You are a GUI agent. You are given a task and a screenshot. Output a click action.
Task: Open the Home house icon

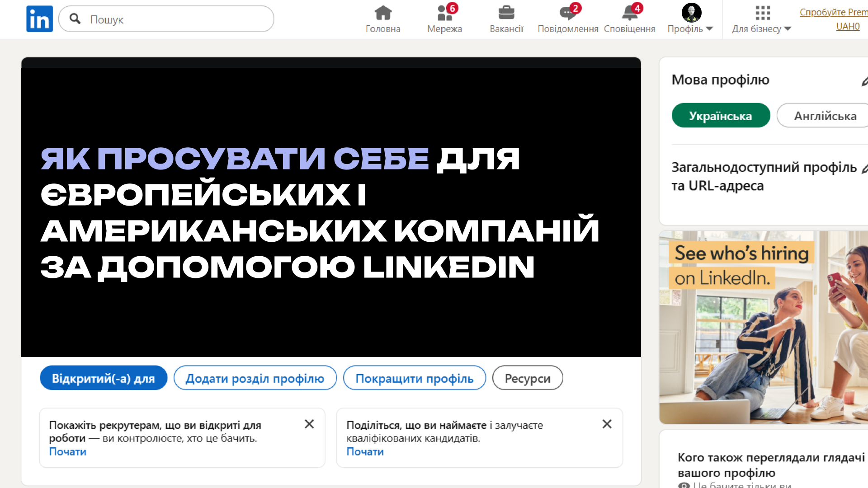click(x=383, y=13)
